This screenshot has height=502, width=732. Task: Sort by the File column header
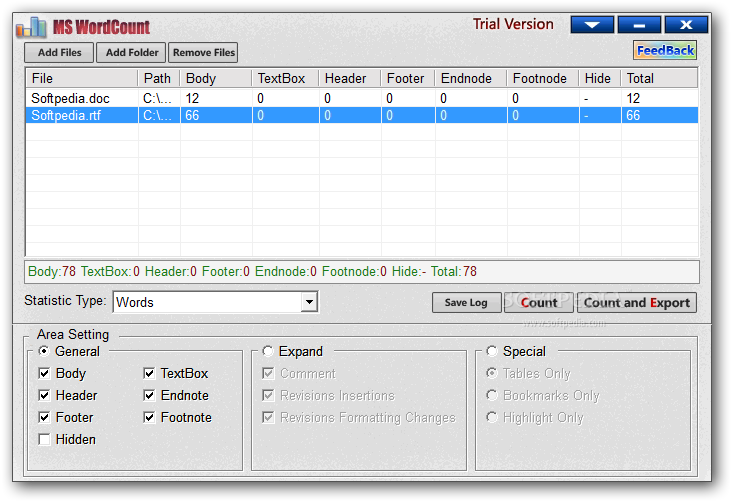(82, 78)
